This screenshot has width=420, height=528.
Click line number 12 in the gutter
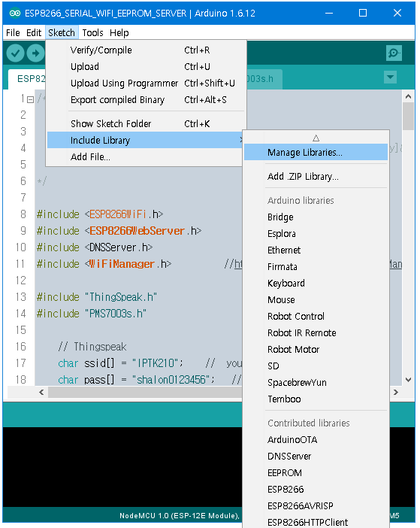click(x=21, y=281)
